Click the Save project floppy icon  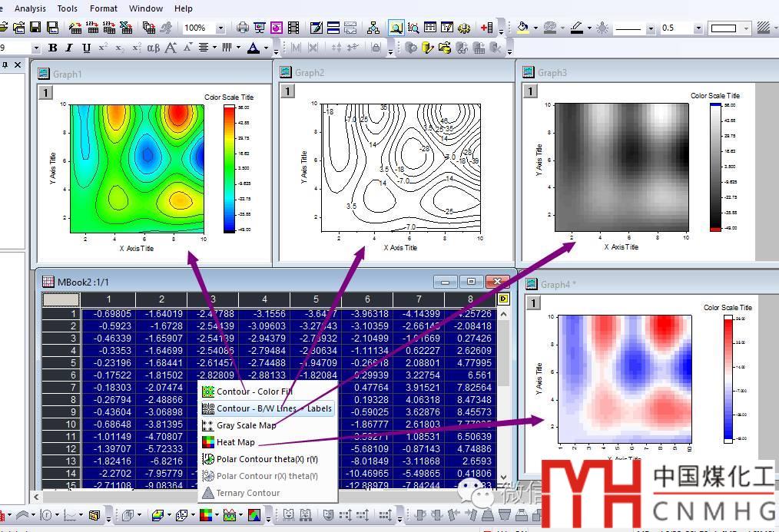pyautogui.click(x=36, y=28)
